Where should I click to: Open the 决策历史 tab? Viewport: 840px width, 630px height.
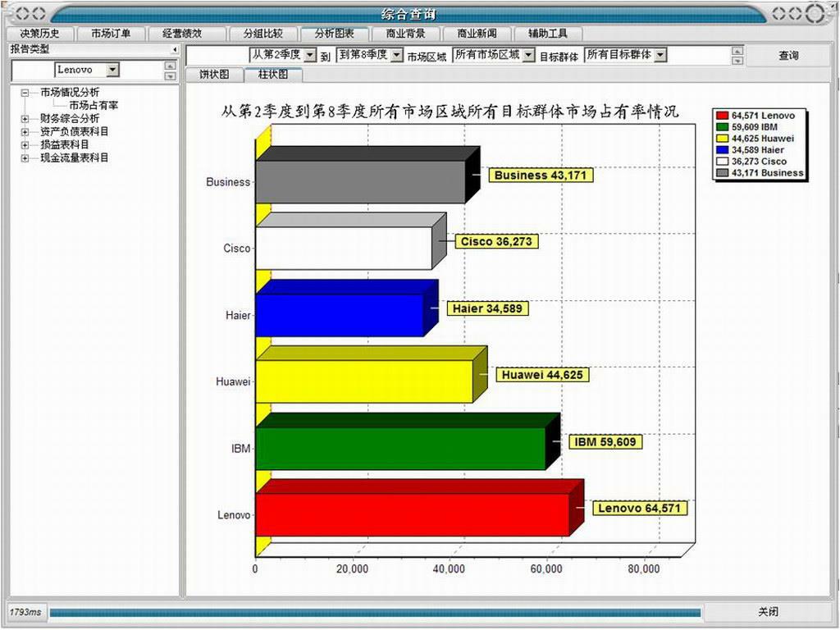coord(39,33)
